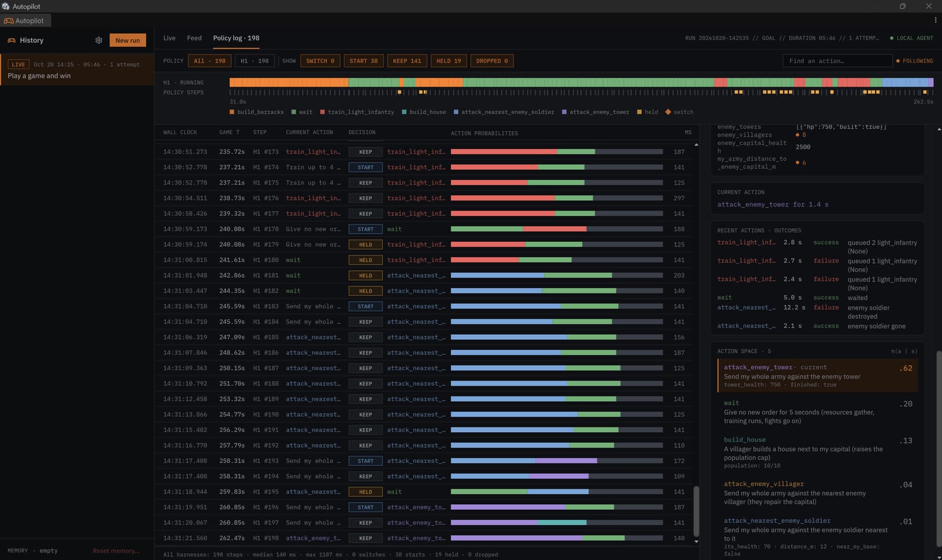This screenshot has height=560, width=942.
Task: Open the settings gear beside History
Action: (x=99, y=41)
